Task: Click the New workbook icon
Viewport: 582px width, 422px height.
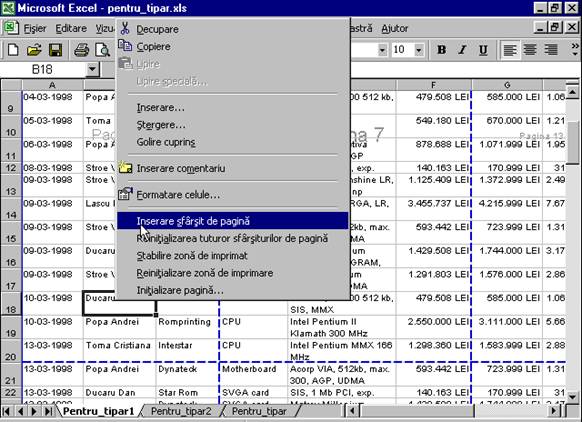Action: [13, 50]
